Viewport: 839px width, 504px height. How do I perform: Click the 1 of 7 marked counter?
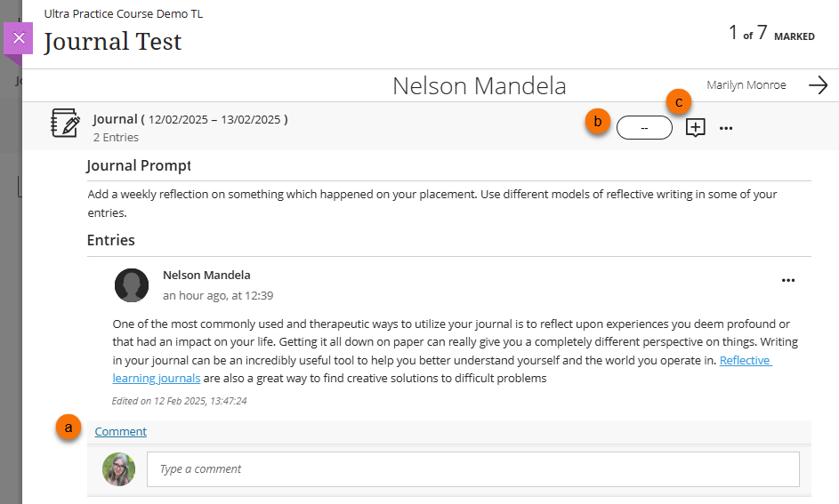pyautogui.click(x=770, y=34)
